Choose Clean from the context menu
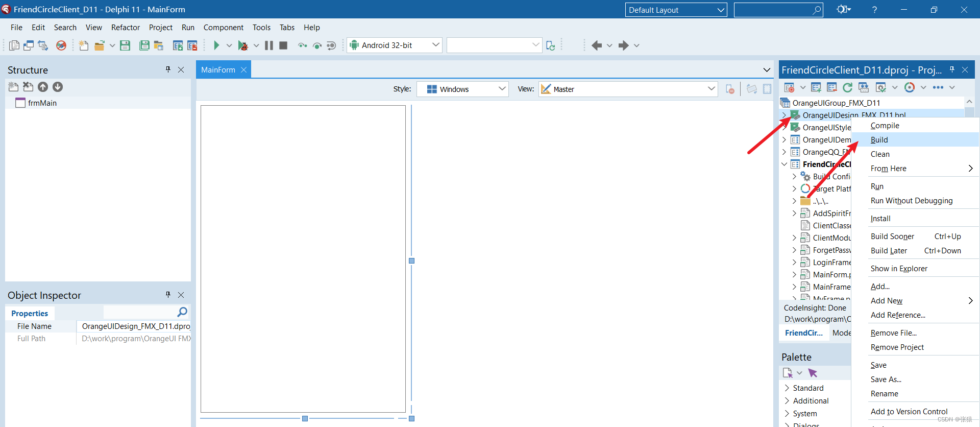Viewport: 980px width, 427px height. (x=916, y=154)
